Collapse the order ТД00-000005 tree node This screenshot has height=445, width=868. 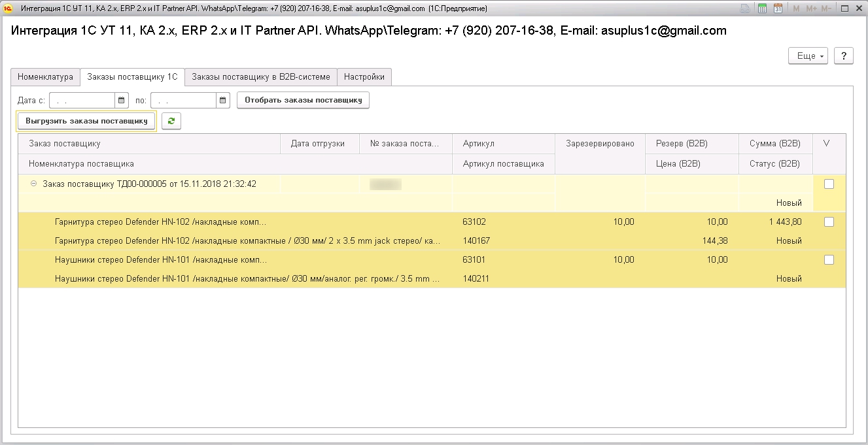click(x=33, y=184)
